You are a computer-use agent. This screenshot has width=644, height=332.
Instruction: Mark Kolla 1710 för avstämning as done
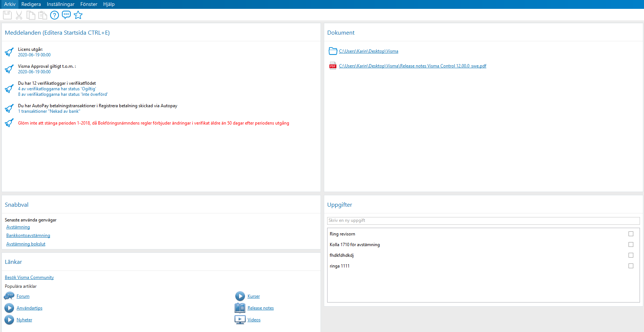point(631,244)
